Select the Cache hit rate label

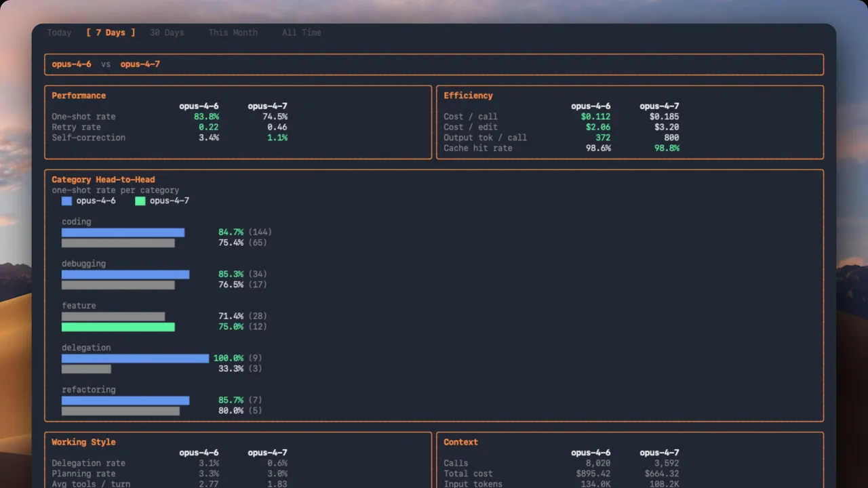478,148
